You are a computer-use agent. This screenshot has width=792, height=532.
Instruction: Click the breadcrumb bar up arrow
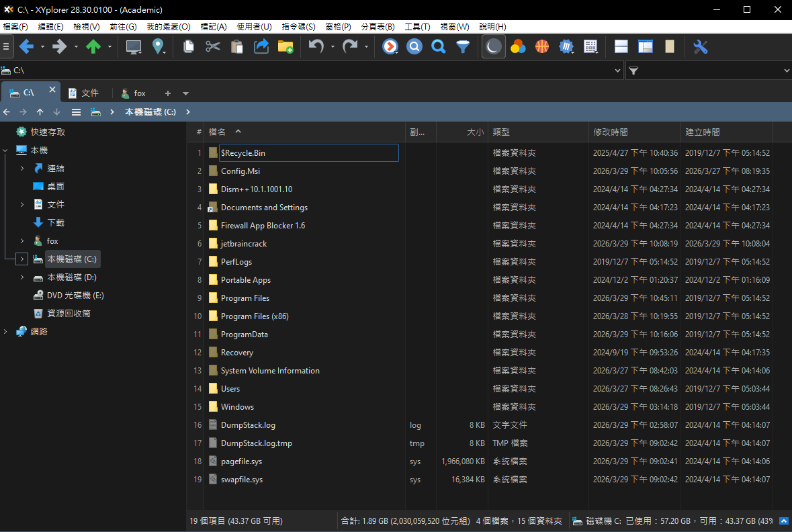[x=40, y=112]
